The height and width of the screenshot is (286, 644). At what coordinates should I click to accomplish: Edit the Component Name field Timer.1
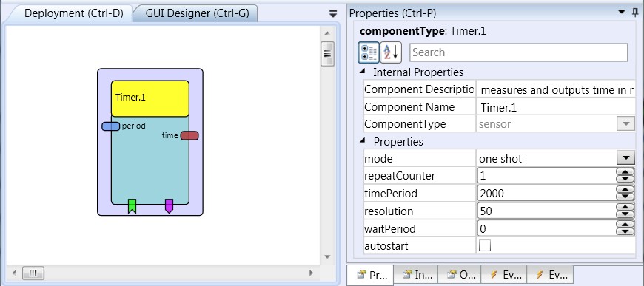click(556, 107)
